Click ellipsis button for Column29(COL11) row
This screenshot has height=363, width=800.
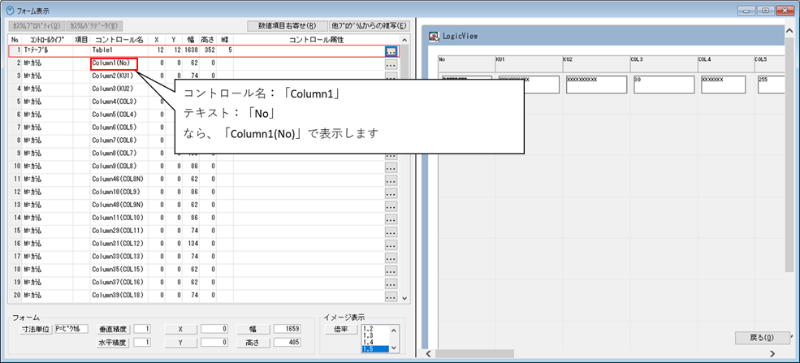click(x=391, y=232)
